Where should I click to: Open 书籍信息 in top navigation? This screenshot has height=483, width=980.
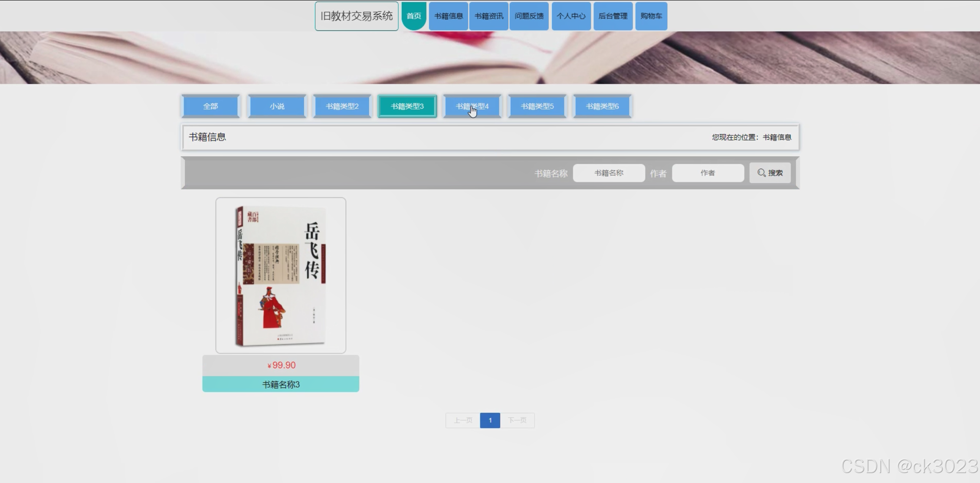coord(448,16)
